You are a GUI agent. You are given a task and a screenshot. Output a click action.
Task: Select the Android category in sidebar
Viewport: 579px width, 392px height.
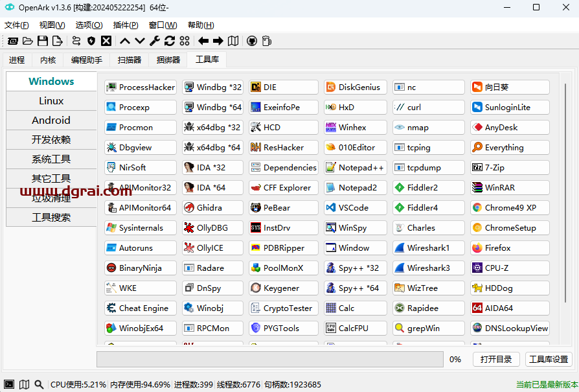coord(51,121)
